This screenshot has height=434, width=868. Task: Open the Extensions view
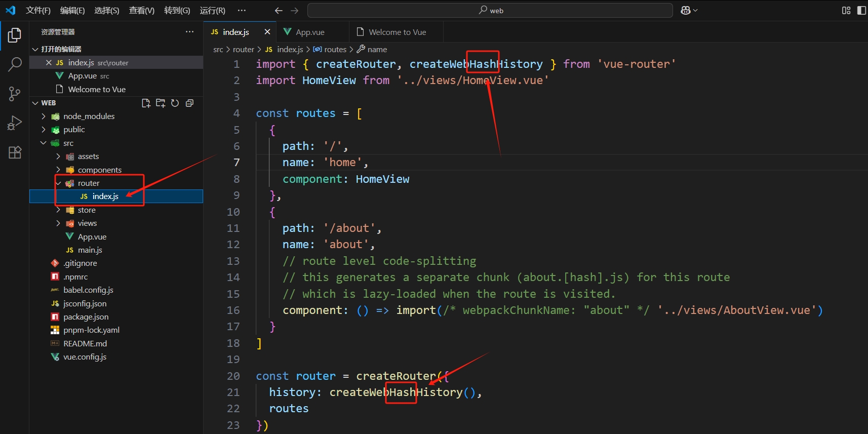tap(15, 152)
